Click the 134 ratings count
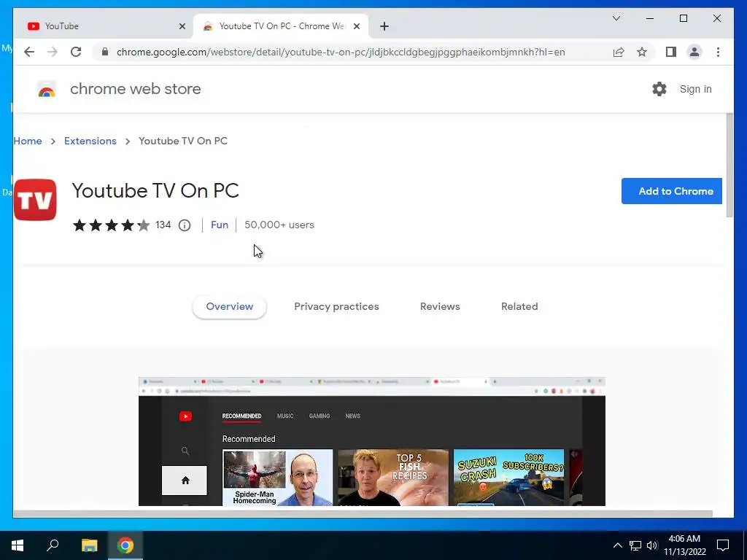Screen dimensions: 747x560 163,225
